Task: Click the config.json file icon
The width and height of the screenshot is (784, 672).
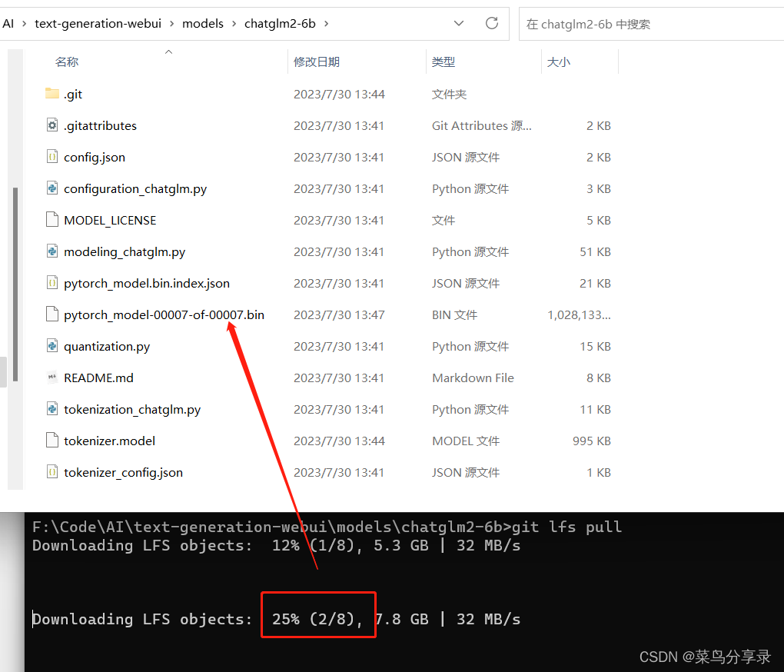Action: click(x=52, y=157)
